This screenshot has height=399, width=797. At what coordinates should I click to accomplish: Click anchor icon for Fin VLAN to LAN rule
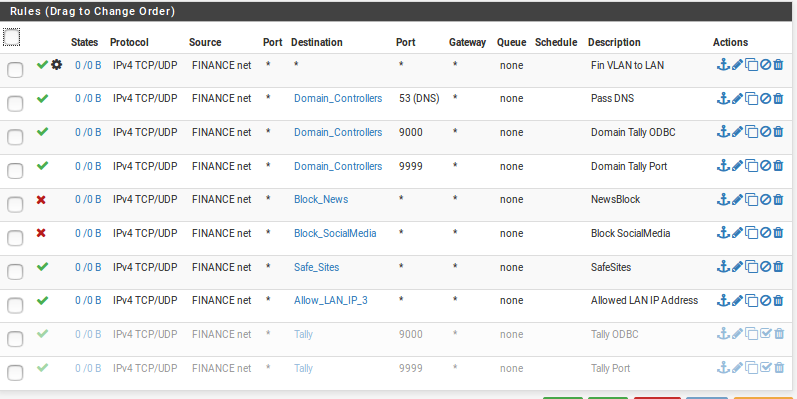point(723,65)
